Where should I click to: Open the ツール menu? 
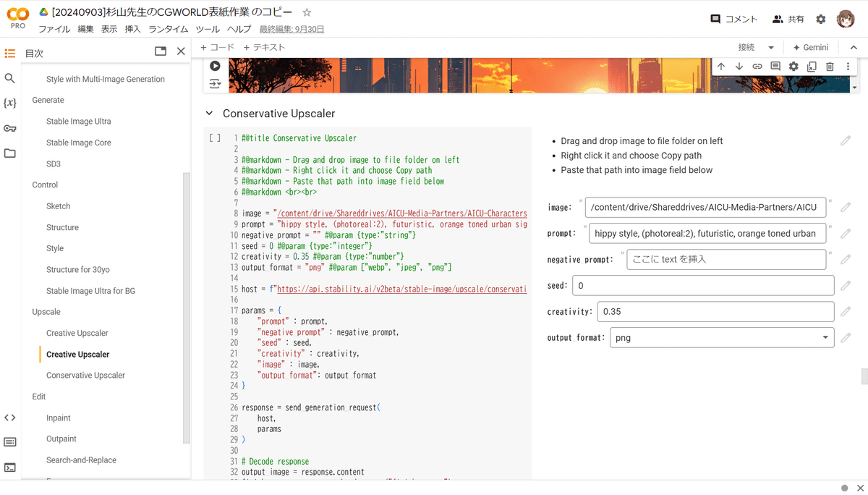point(208,29)
